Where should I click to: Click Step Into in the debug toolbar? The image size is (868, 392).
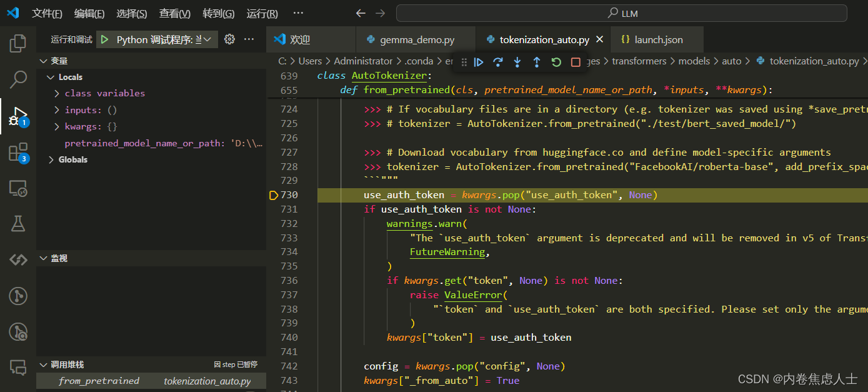[517, 61]
